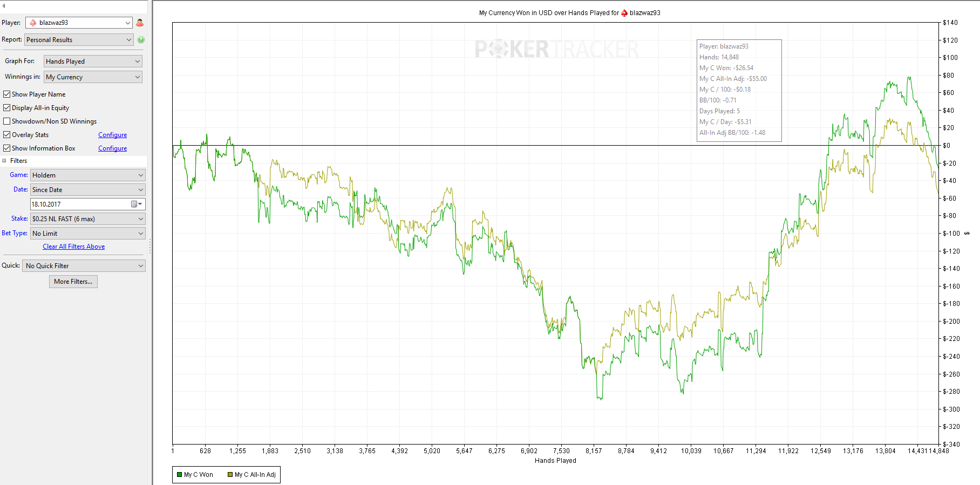
Task: Open the Report dropdown set to Personal Results
Action: coord(79,39)
